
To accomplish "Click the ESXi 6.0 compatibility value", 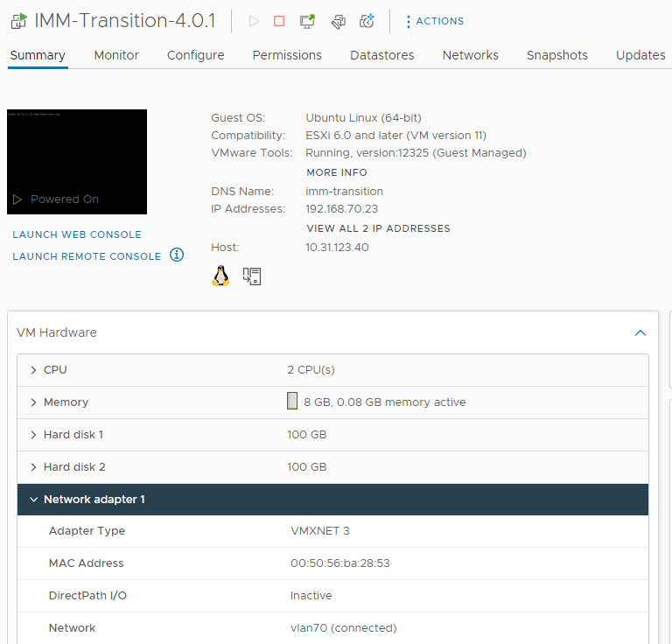I will point(396,136).
